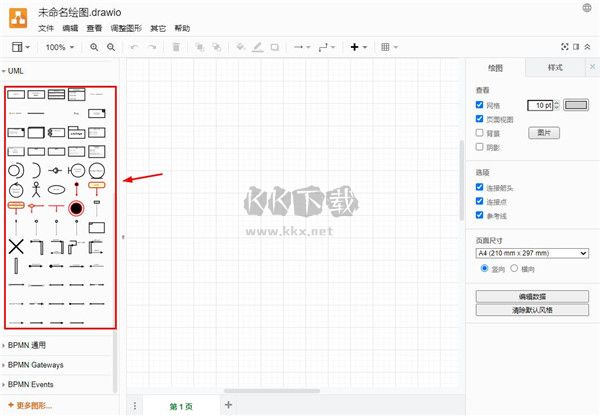Switch to the 绘图 tab

click(x=496, y=68)
